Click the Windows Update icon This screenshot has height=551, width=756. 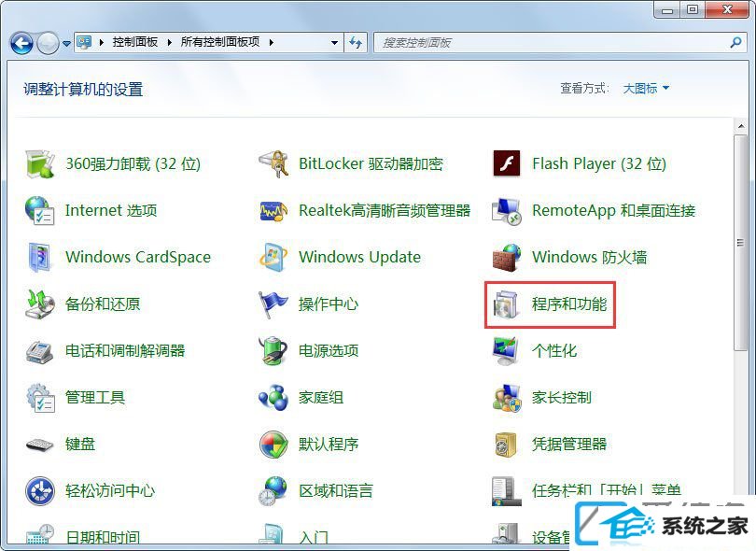(x=273, y=257)
